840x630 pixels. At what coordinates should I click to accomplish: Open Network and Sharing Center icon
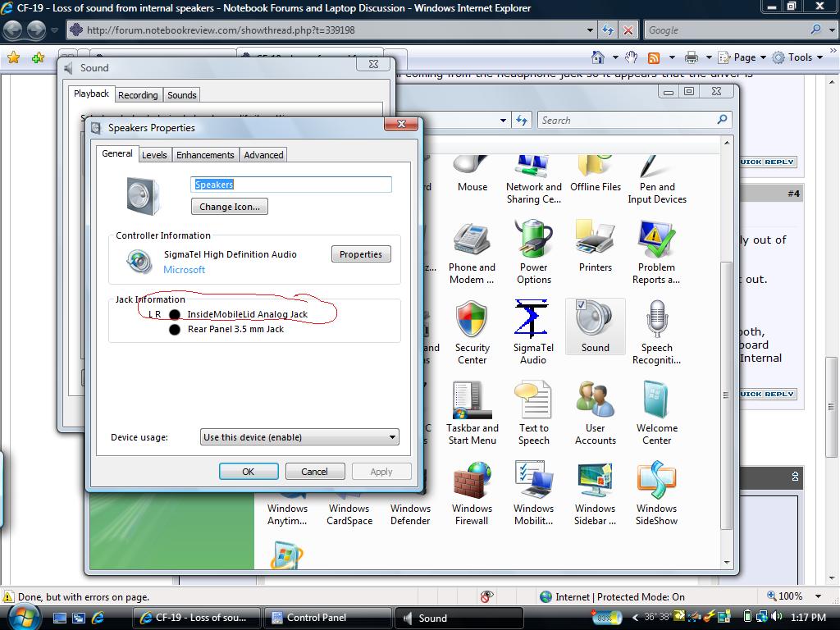(x=533, y=180)
